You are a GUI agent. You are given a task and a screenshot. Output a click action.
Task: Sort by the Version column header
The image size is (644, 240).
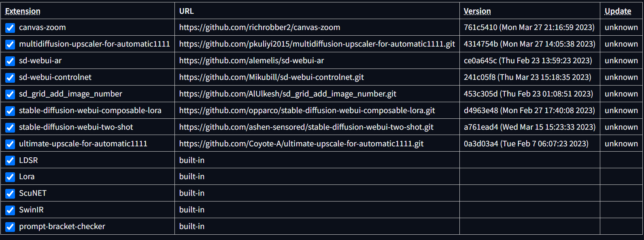click(476, 11)
